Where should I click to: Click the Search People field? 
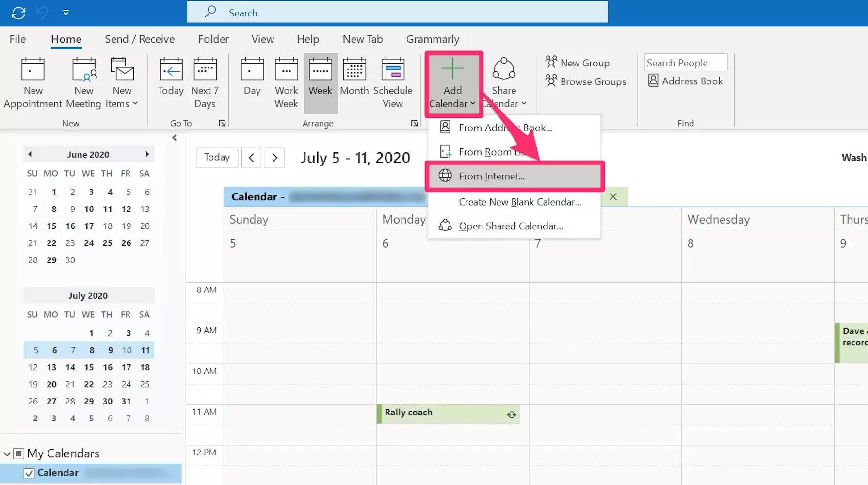[x=685, y=63]
